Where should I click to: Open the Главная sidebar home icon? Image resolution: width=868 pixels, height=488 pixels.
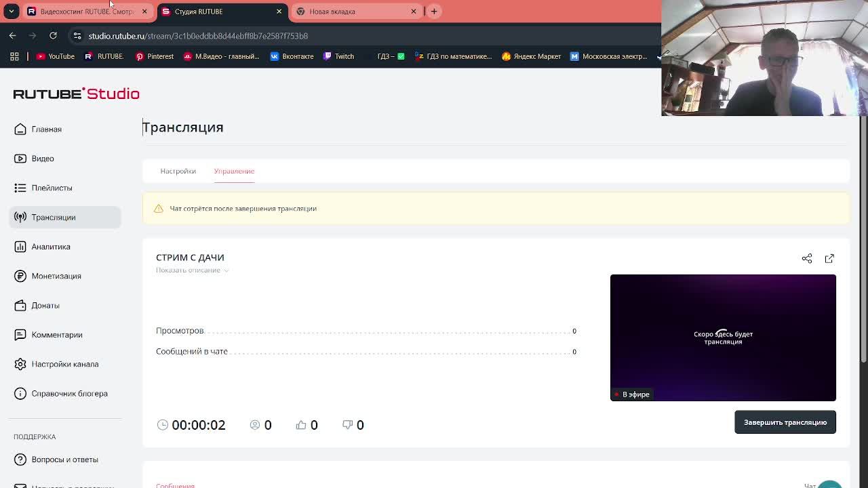point(20,129)
